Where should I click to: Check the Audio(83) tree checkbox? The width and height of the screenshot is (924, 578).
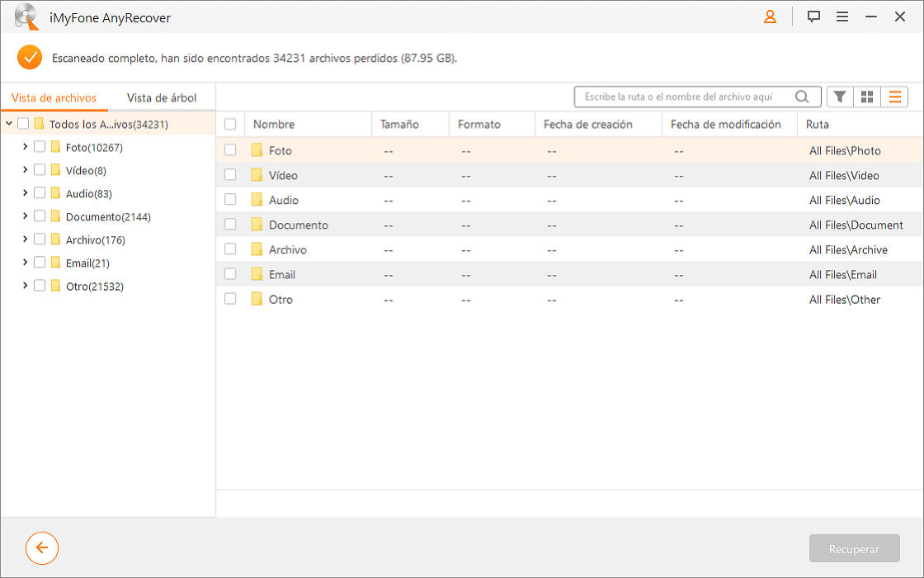[x=40, y=192]
